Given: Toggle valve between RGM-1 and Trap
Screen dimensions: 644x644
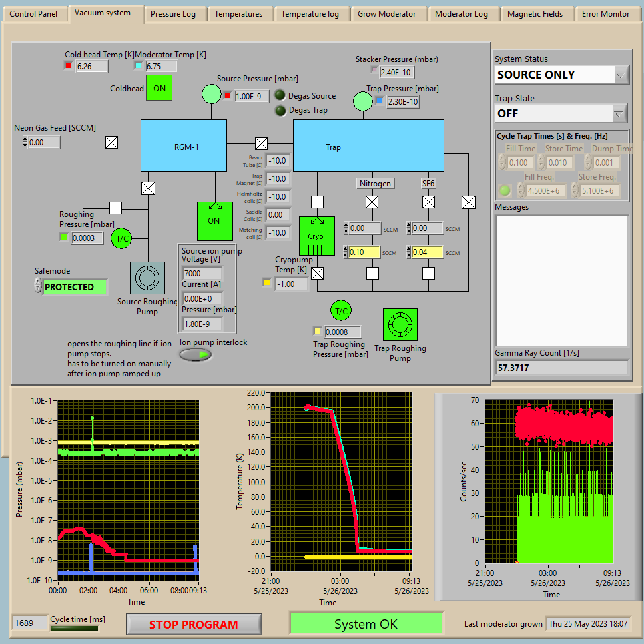Looking at the screenshot, I should tap(261, 143).
